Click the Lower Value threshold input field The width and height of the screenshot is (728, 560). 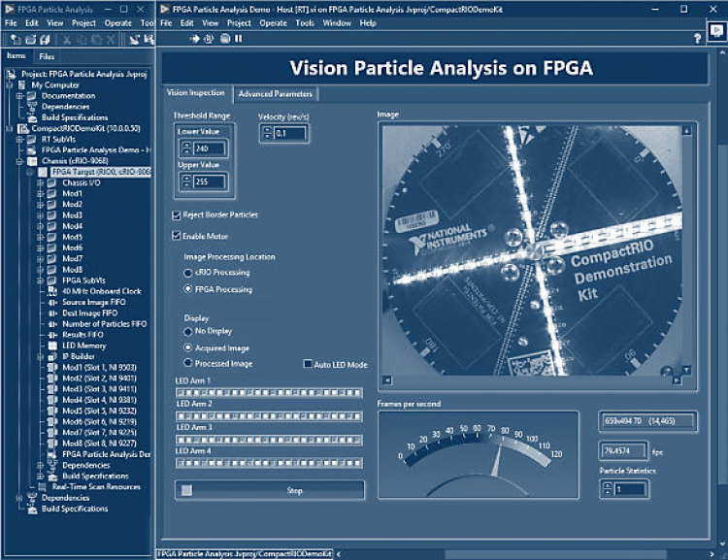pos(208,148)
